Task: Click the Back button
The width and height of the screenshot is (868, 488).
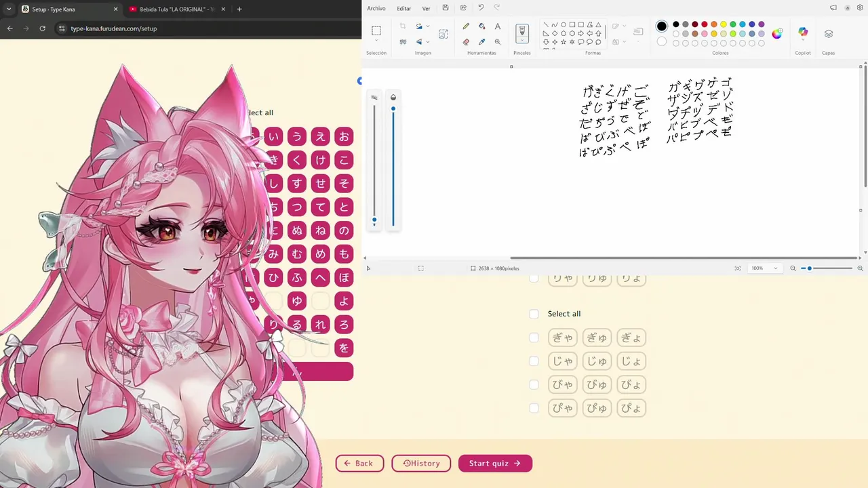Action: (359, 464)
